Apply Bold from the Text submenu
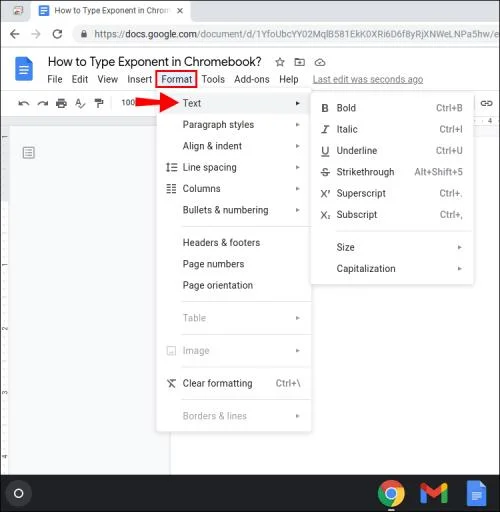The image size is (500, 512). [392, 108]
